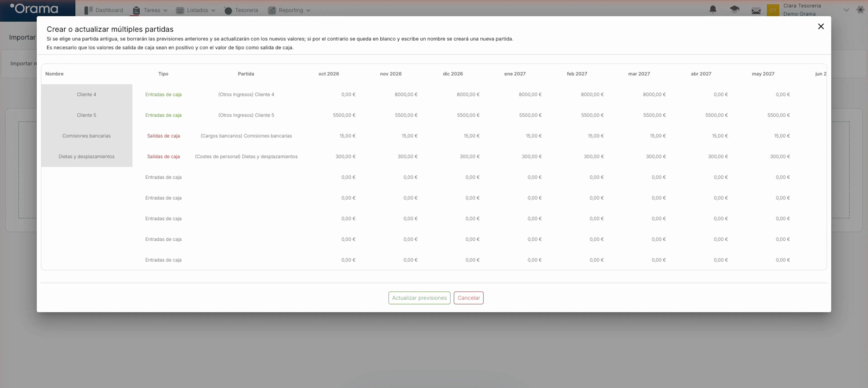Select the Comisiones bancarias name cell
The height and width of the screenshot is (388, 868).
click(87, 136)
